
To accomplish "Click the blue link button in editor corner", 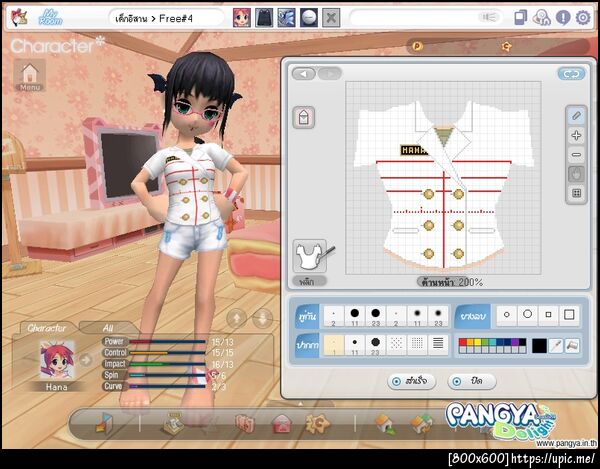I will tap(571, 74).
